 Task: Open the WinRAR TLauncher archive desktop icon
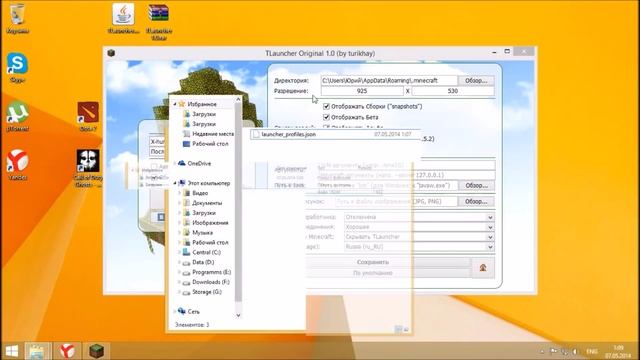pyautogui.click(x=159, y=22)
